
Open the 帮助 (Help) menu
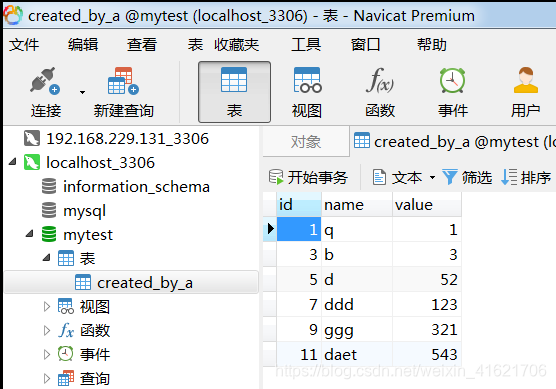[x=432, y=45]
